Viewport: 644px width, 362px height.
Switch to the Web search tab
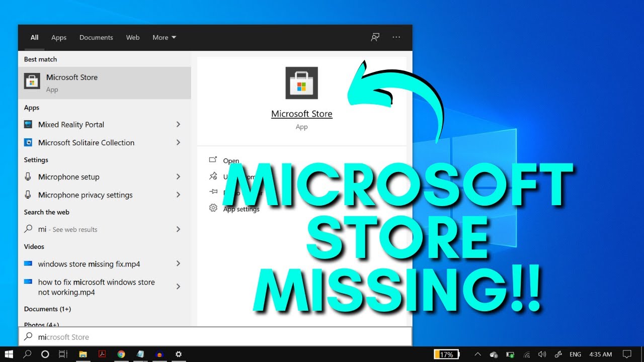click(x=133, y=37)
